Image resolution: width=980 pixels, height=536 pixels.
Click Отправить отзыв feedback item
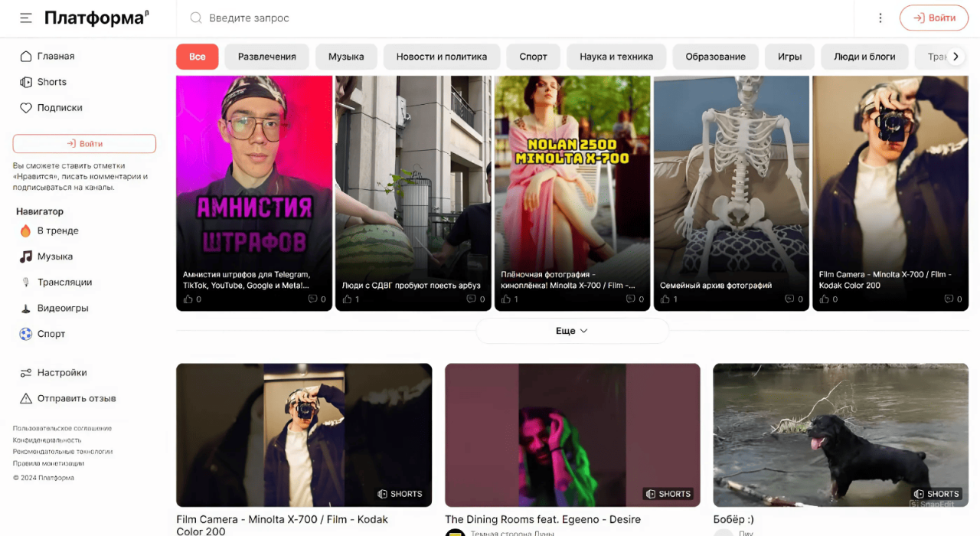click(x=76, y=398)
